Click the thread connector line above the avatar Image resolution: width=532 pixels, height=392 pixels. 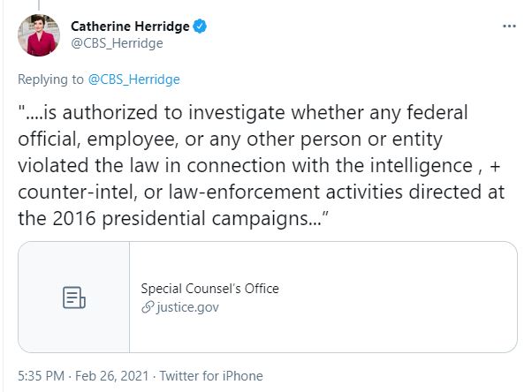pyautogui.click(x=39, y=4)
